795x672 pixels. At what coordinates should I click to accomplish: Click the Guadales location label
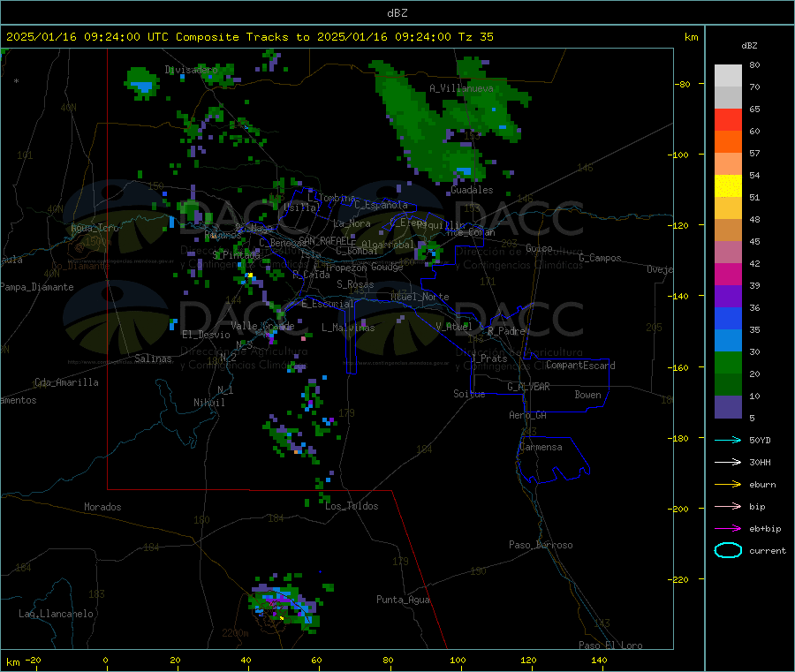coord(472,190)
